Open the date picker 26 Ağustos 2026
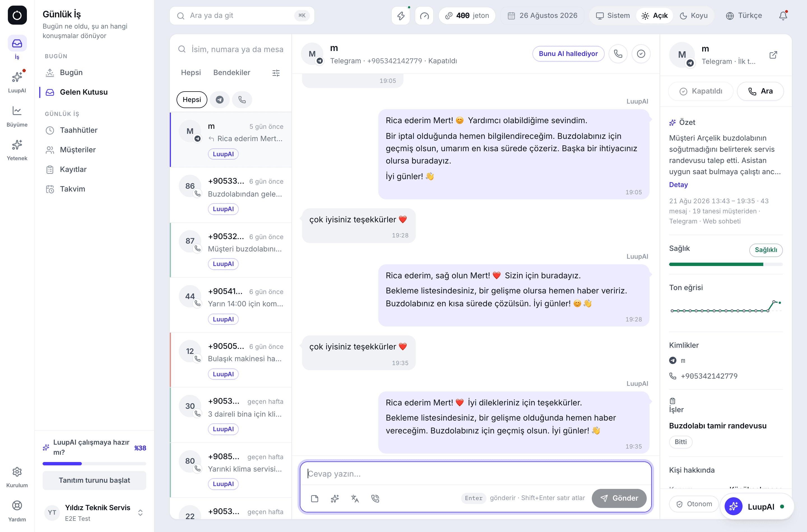The image size is (807, 532). coord(542,16)
